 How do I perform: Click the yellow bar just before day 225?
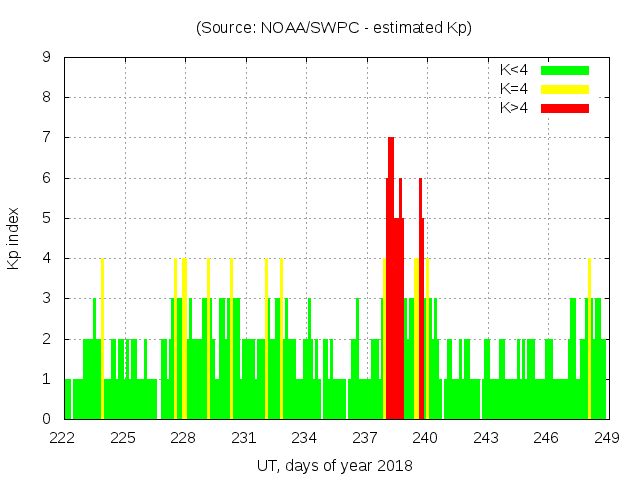pos(102,340)
